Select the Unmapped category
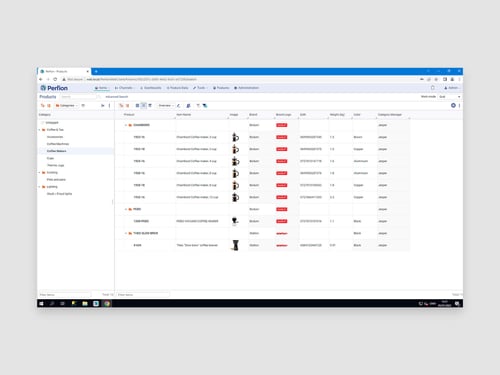 [x=52, y=123]
